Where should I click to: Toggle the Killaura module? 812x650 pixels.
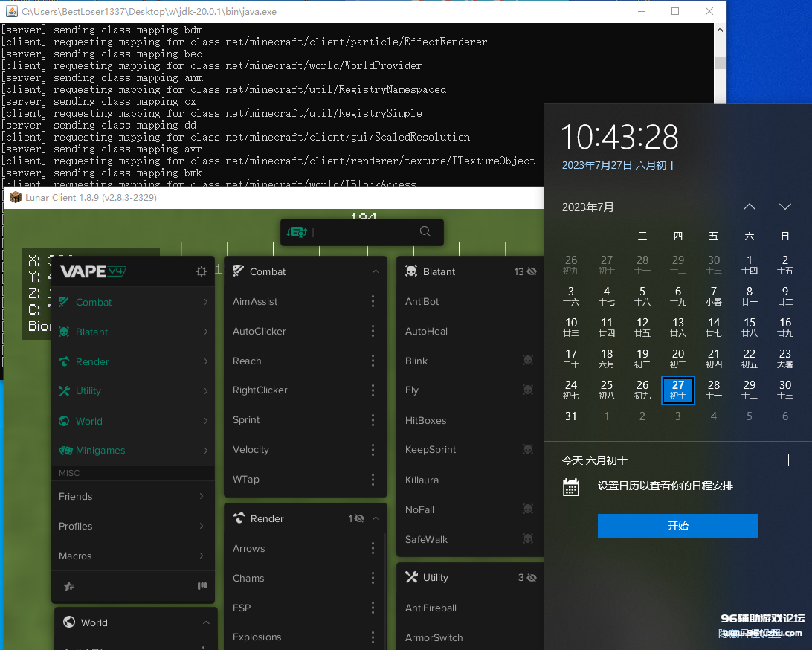(x=422, y=480)
